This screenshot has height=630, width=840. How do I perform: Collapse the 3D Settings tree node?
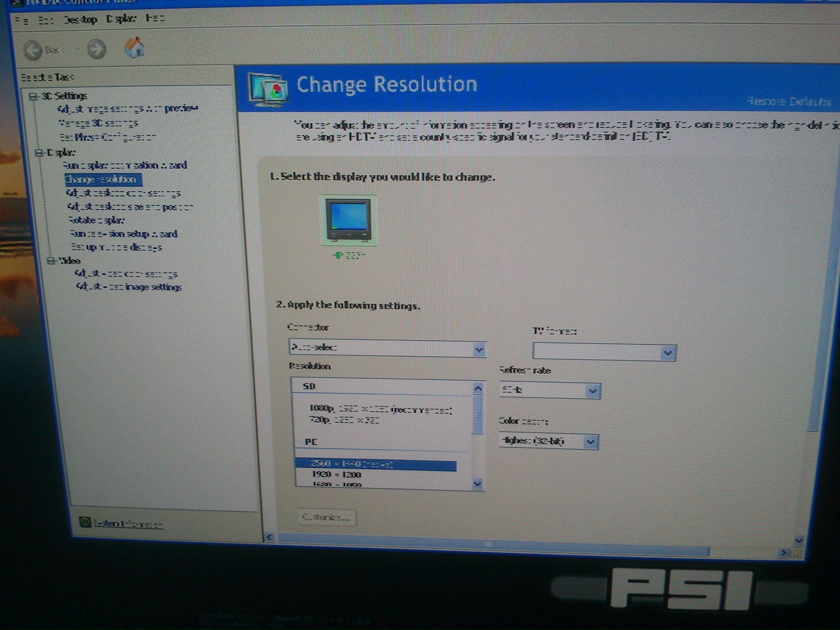click(x=33, y=97)
